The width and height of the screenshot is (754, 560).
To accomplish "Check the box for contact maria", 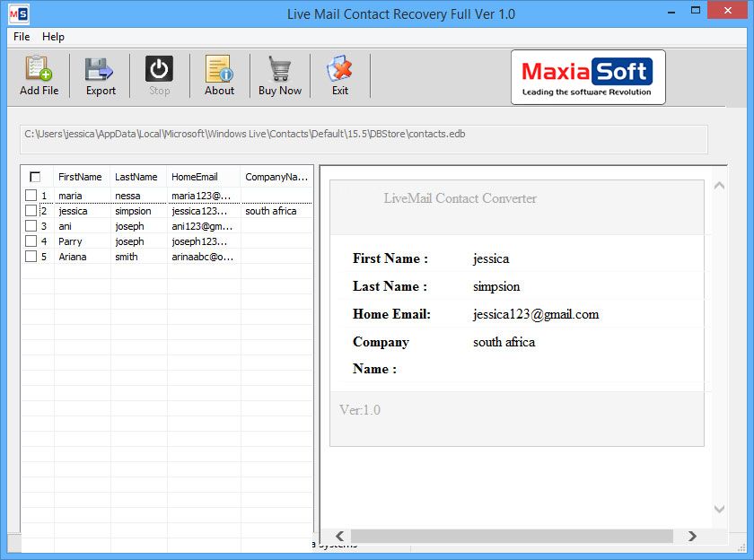I will (31, 195).
